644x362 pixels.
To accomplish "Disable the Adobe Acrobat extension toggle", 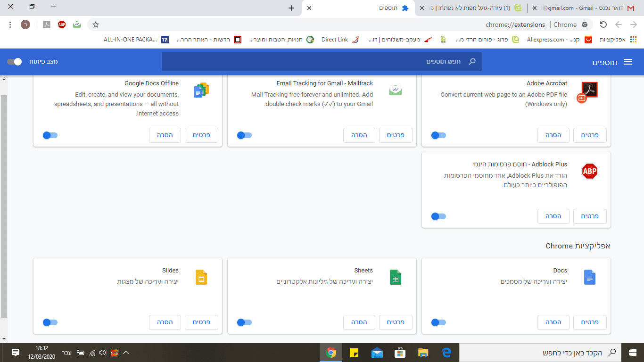I will click(x=438, y=136).
